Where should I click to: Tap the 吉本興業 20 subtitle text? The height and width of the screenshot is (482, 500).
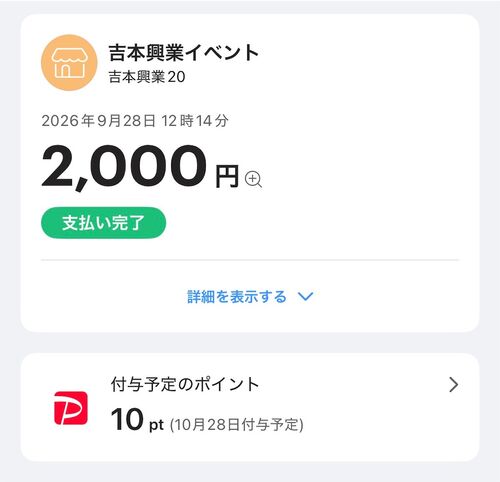147,77
